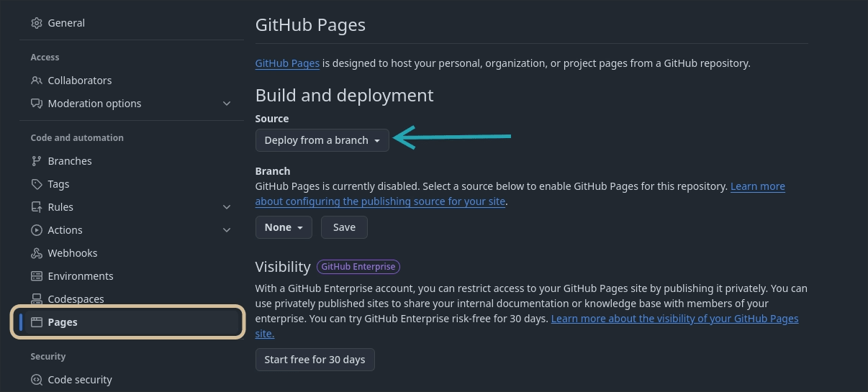This screenshot has width=868, height=392.
Task: Expand the Actions section chevron
Action: tap(227, 230)
